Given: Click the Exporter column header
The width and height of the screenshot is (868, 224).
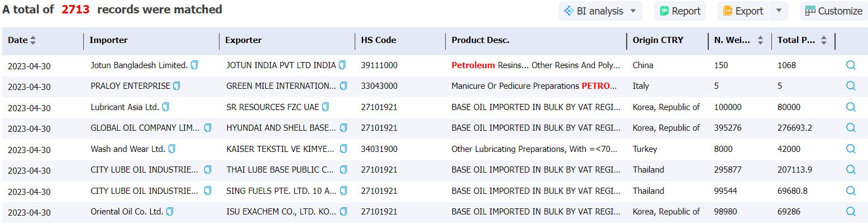Looking at the screenshot, I should 244,40.
